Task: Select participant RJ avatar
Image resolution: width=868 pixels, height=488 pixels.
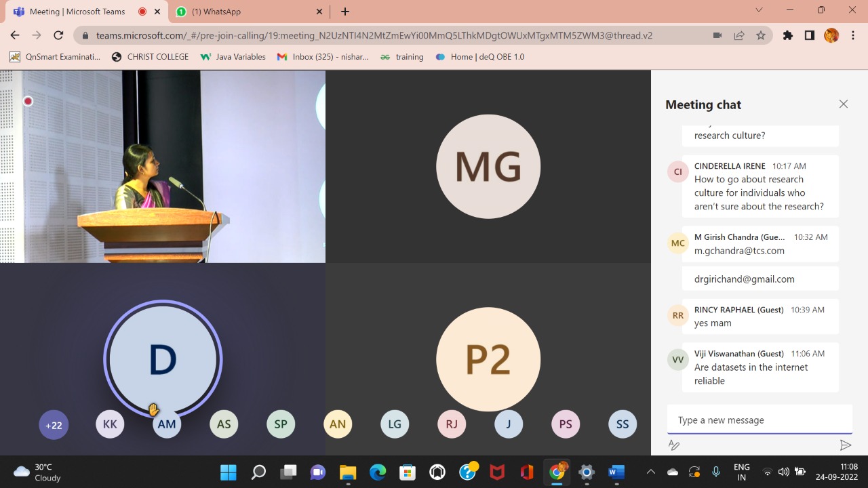Action: pyautogui.click(x=452, y=424)
